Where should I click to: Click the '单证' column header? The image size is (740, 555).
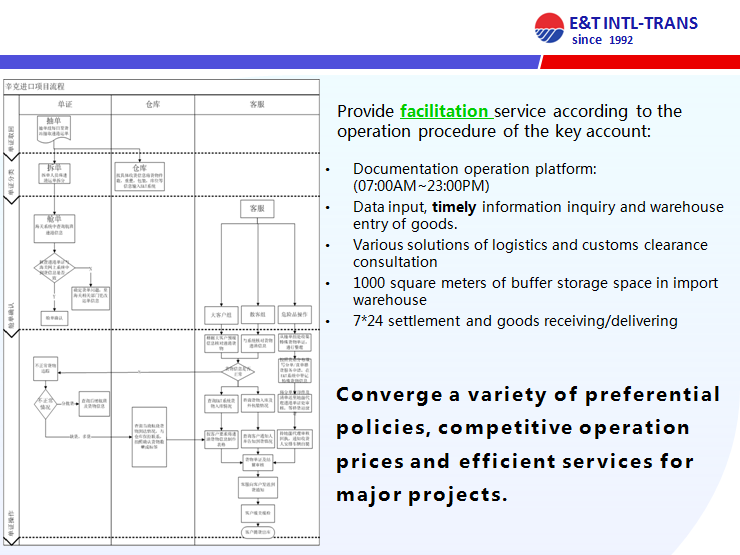pos(65,103)
